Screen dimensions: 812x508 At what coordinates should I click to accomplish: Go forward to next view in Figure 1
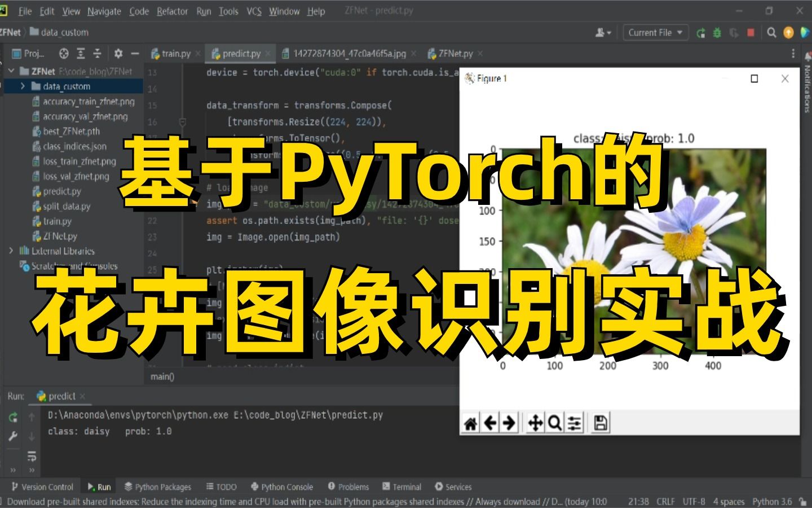tap(509, 423)
